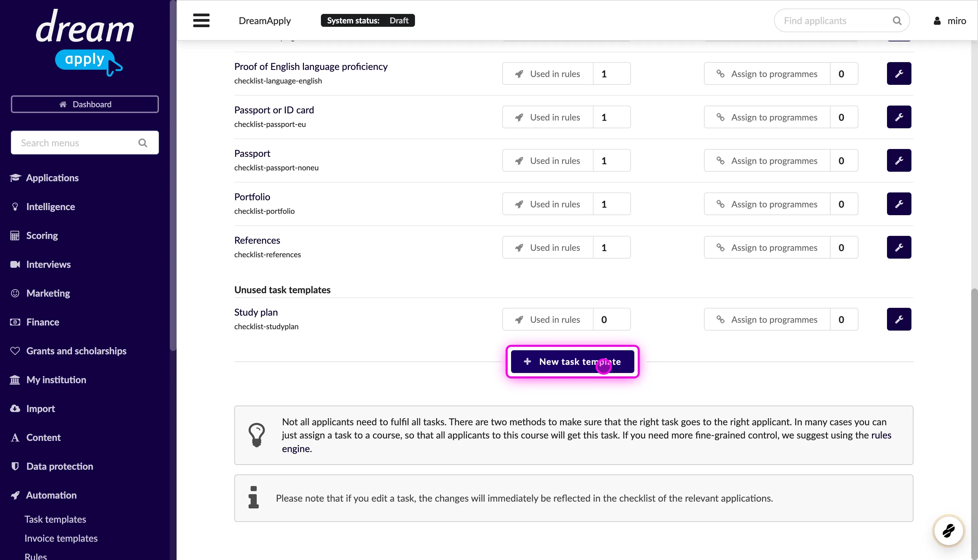Assign Portfolio task to programmes
978x560 pixels.
pyautogui.click(x=781, y=204)
